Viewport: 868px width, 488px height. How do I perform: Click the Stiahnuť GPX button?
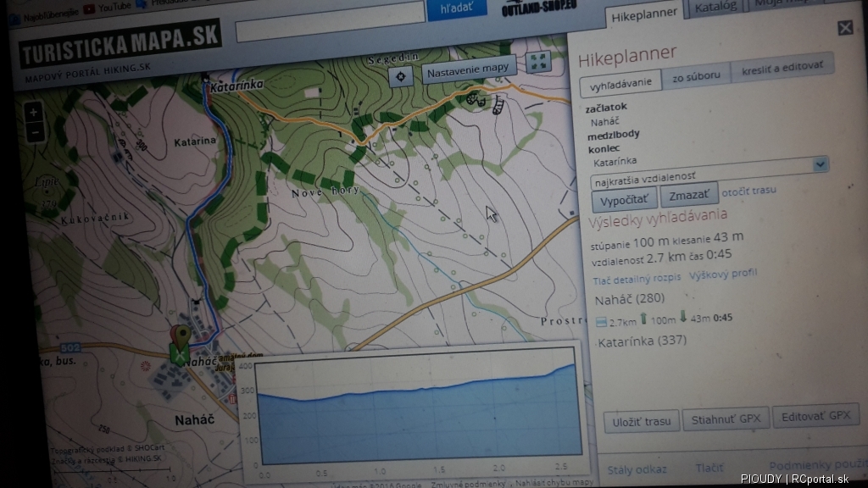point(726,419)
